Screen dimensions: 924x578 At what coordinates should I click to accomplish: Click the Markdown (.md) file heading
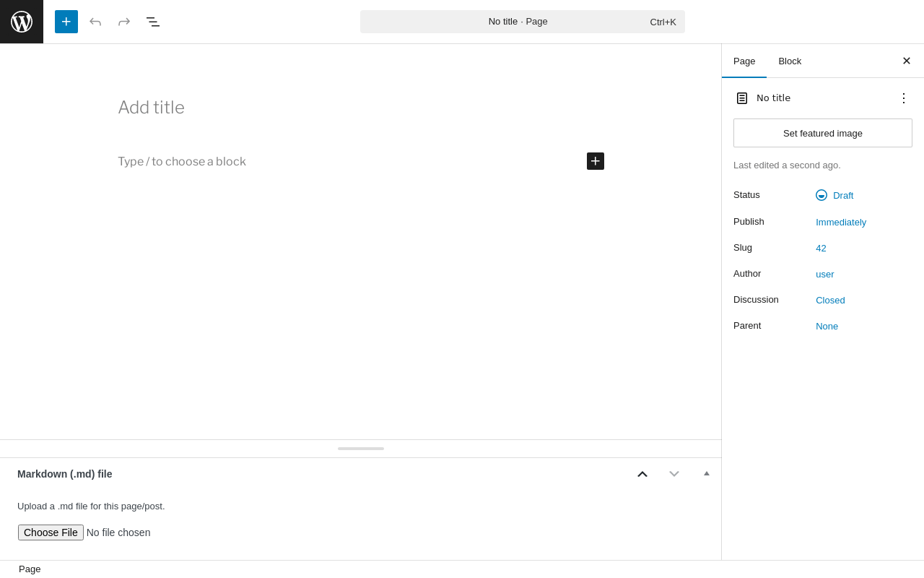point(65,474)
